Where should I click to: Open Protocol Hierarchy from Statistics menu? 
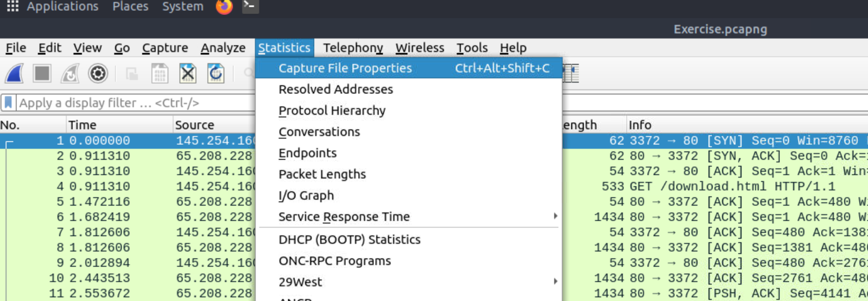pos(332,111)
